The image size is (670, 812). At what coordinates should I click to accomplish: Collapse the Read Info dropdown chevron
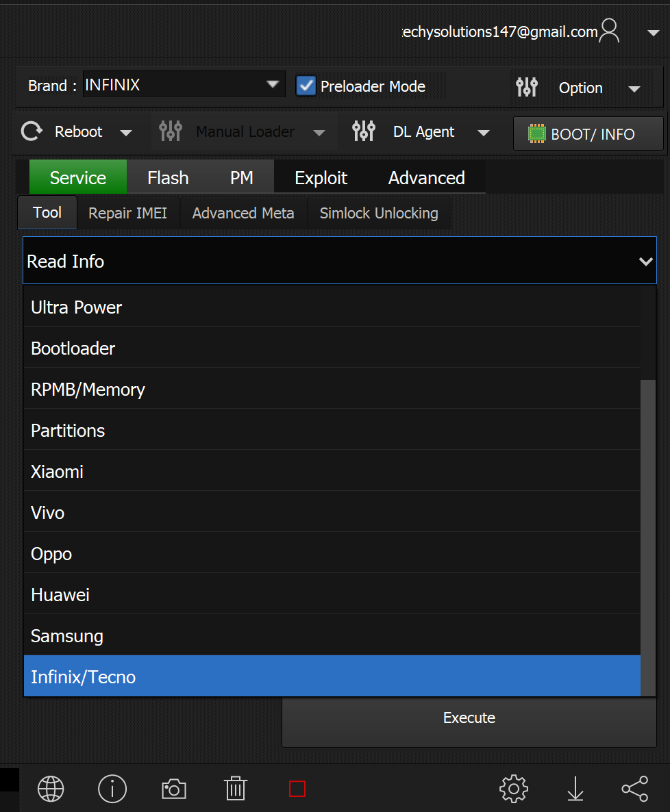(645, 261)
